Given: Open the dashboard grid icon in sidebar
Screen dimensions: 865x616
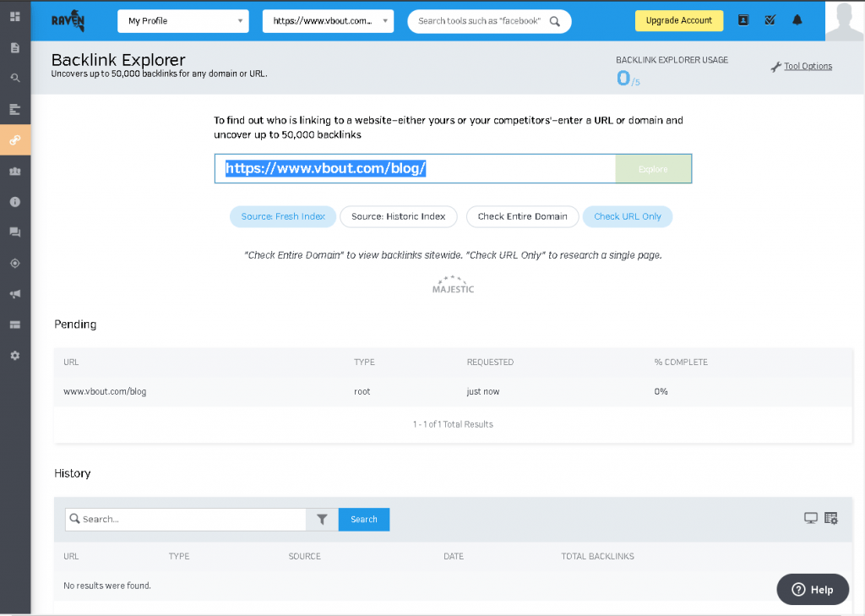Looking at the screenshot, I should 15,17.
